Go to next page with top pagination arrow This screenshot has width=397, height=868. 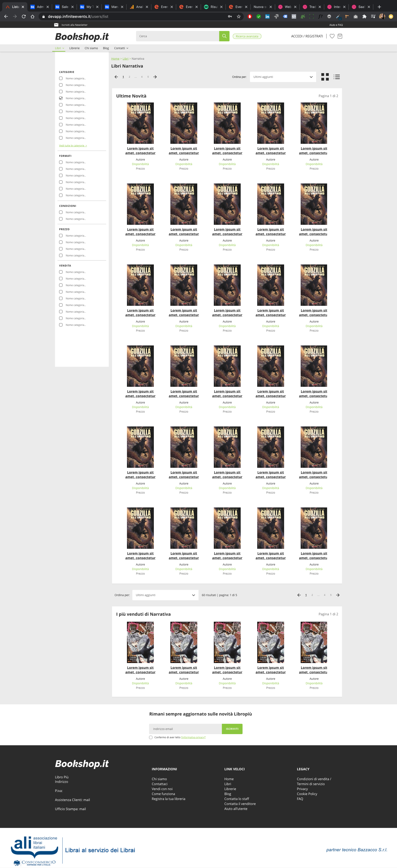[155, 77]
